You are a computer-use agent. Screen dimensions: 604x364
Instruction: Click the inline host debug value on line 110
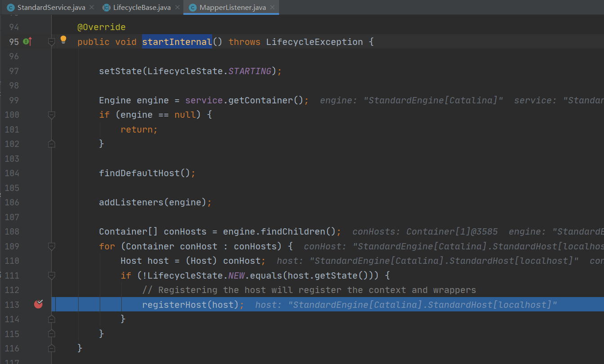pos(428,261)
